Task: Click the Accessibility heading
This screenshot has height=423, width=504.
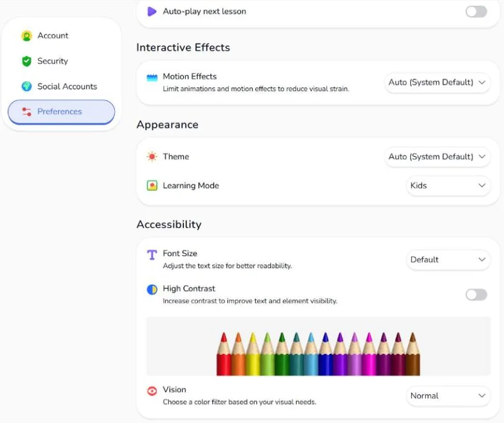Action: point(169,224)
